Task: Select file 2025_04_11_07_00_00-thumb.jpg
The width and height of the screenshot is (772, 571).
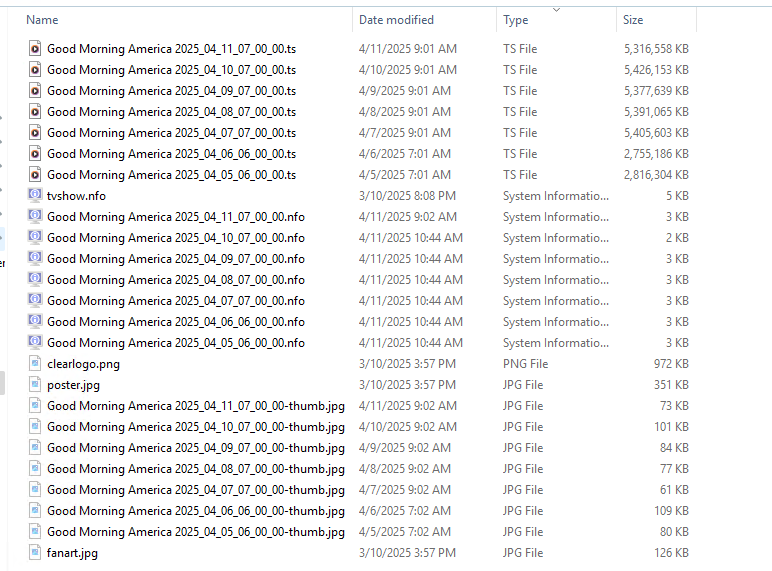Action: click(x=196, y=406)
